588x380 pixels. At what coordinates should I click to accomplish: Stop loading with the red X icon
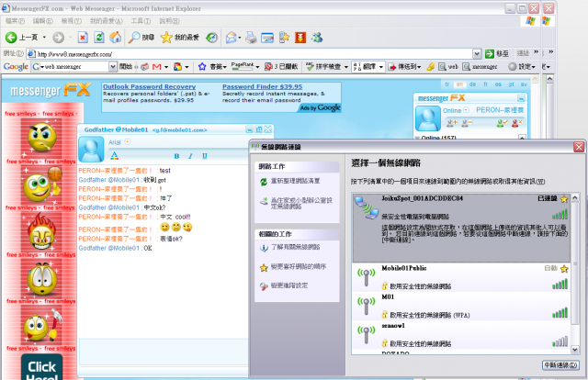tap(83, 37)
